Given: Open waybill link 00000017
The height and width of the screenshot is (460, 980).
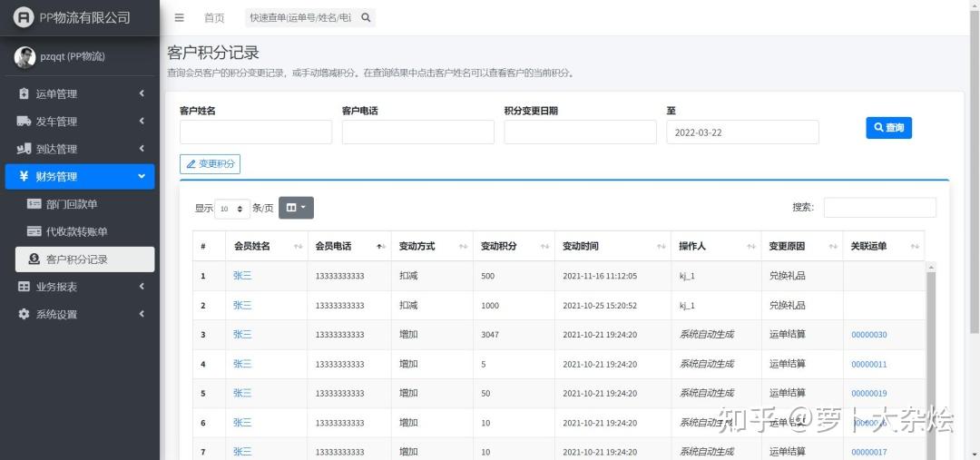Looking at the screenshot, I should 868,453.
